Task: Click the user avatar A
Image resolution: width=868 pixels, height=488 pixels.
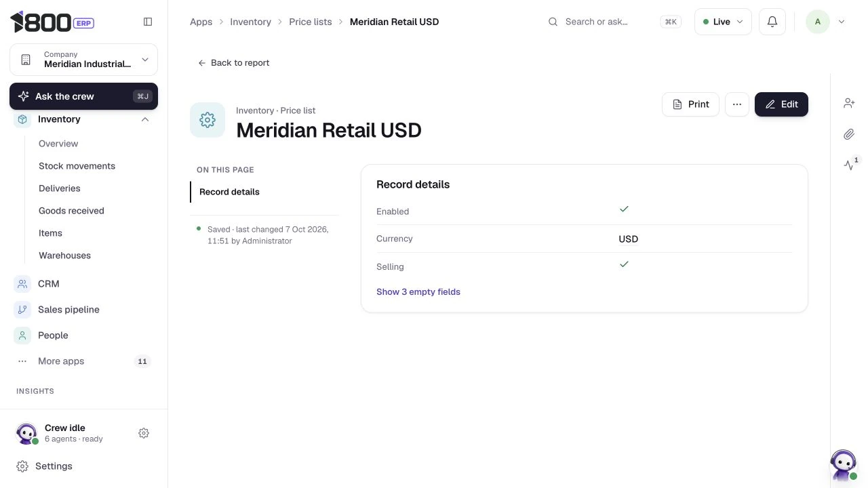Action: [817, 22]
